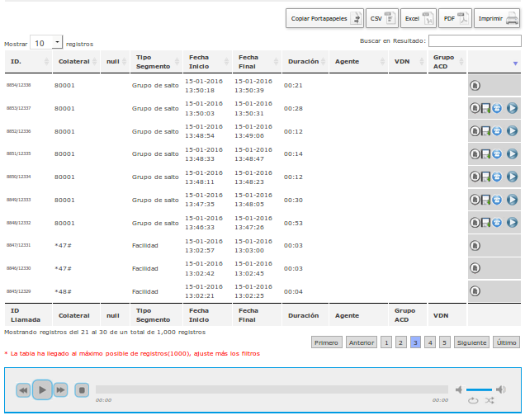Click phone icon for the 13:48:33 call
This screenshot has height=420, width=525.
pyautogui.click(x=497, y=154)
